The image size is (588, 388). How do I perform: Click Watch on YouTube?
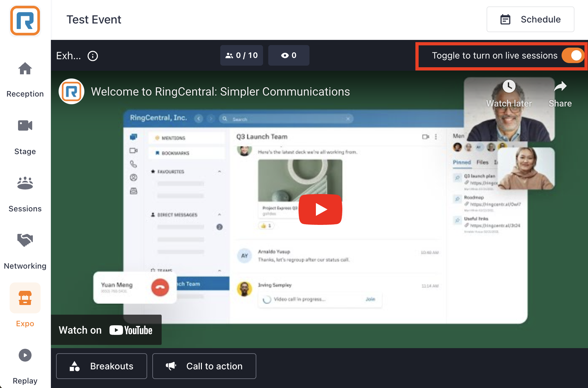[106, 330]
